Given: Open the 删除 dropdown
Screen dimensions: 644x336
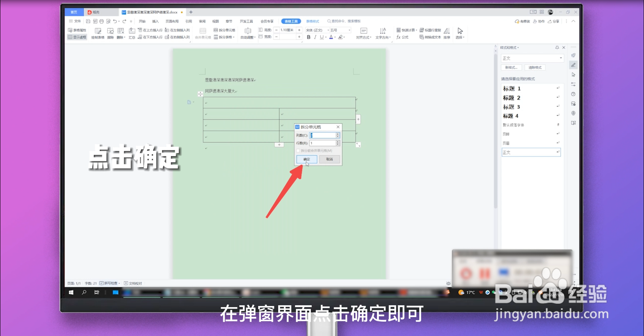Looking at the screenshot, I should 121,33.
